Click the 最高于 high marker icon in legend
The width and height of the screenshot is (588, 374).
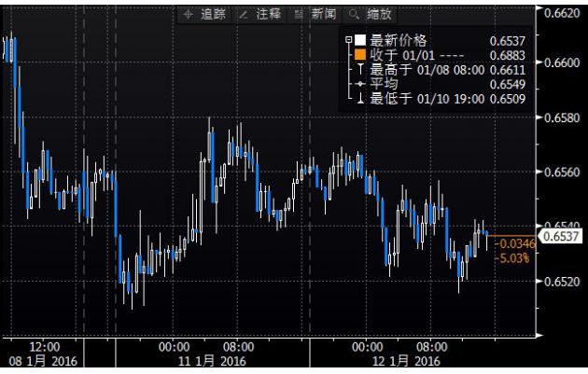(x=360, y=69)
